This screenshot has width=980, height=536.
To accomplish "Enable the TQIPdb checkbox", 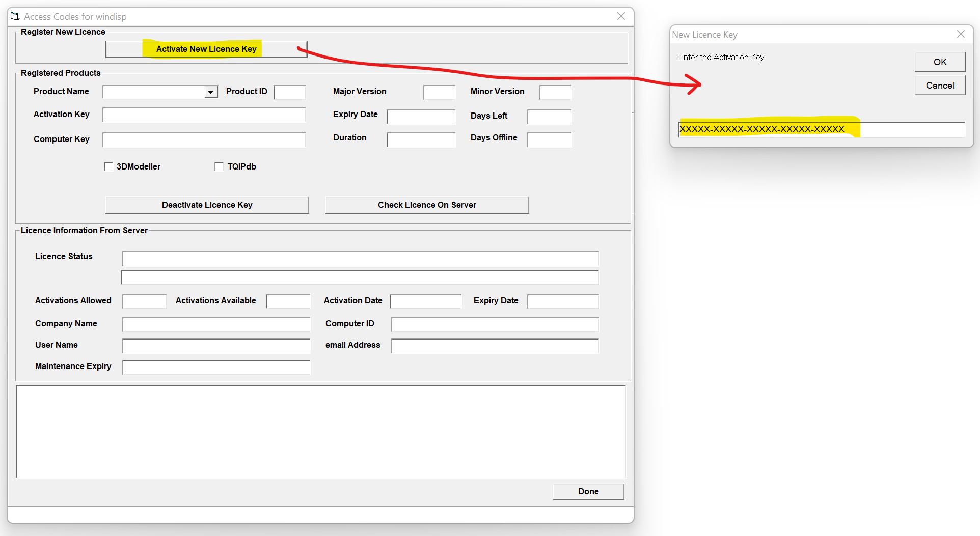I will pyautogui.click(x=219, y=166).
